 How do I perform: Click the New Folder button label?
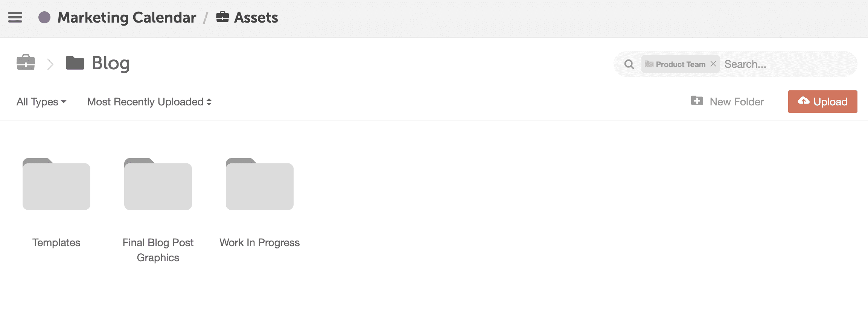pyautogui.click(x=737, y=102)
